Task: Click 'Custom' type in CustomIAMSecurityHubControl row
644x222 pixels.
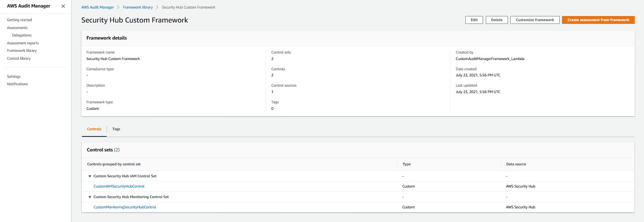Action: (408, 186)
